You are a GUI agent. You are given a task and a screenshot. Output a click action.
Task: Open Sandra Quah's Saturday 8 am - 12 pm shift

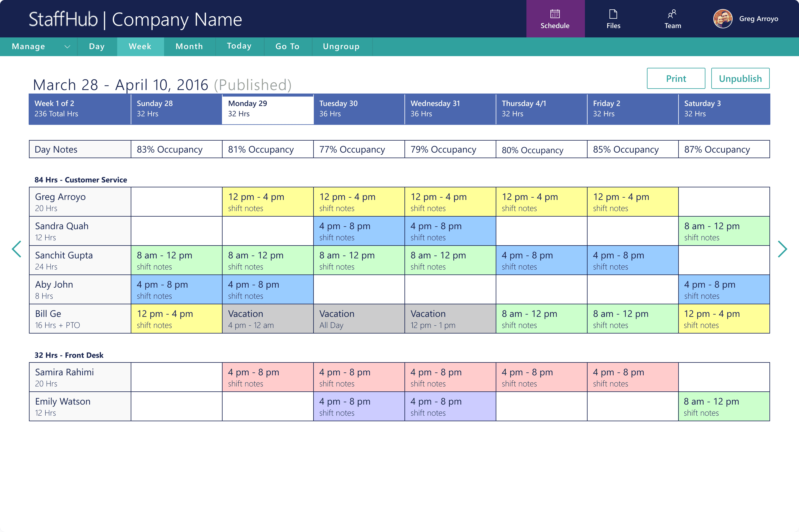tap(724, 231)
